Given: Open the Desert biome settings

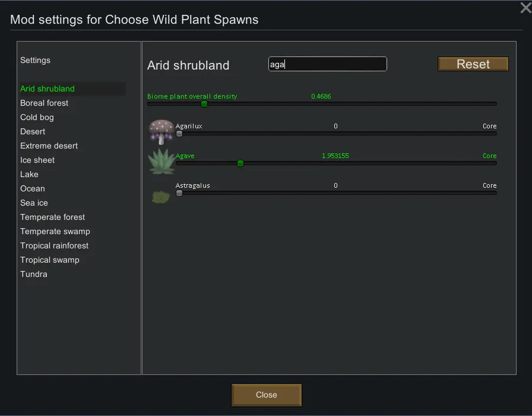Looking at the screenshot, I should [x=33, y=131].
